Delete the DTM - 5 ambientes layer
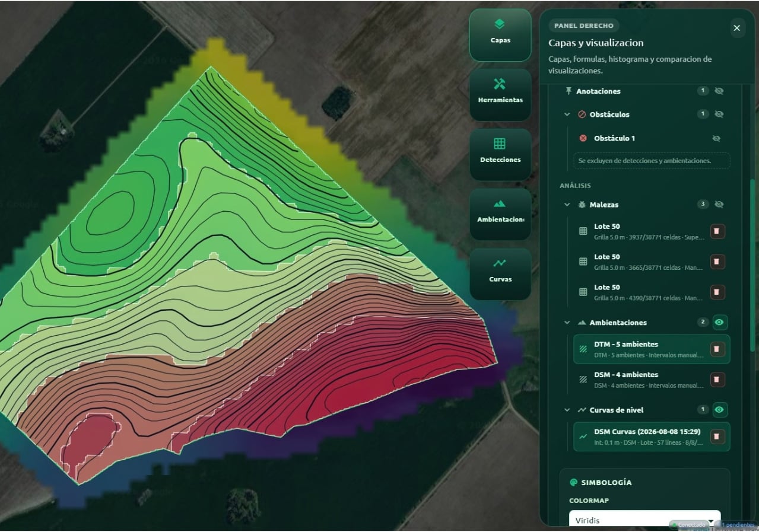 click(x=717, y=349)
